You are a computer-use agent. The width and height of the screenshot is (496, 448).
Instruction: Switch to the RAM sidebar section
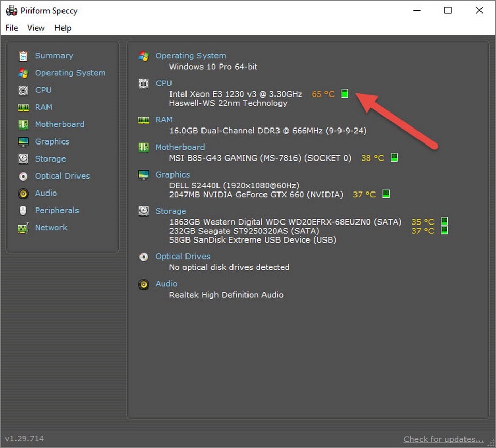click(x=43, y=107)
